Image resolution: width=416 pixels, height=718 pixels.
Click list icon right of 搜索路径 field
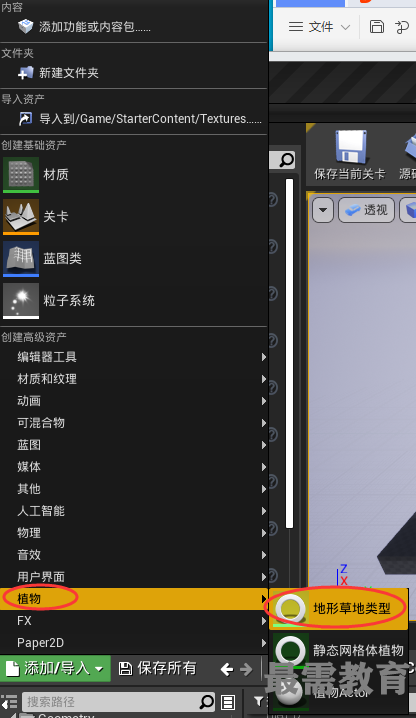(228, 702)
